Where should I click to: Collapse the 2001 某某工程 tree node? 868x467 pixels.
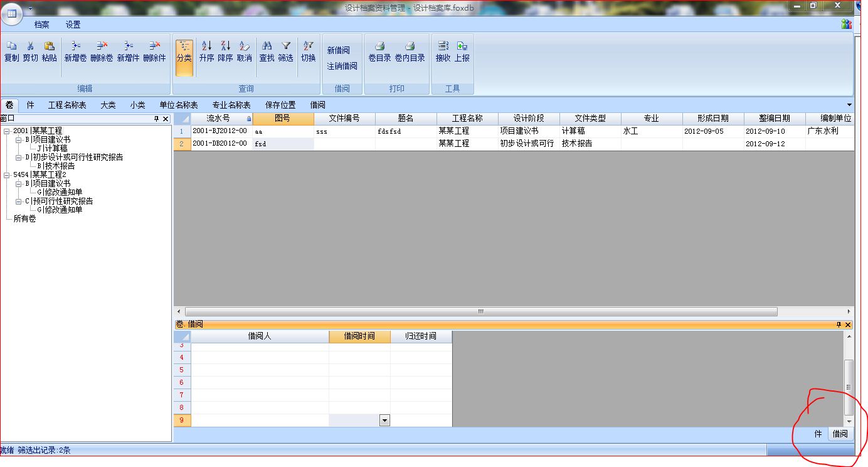click(x=6, y=131)
